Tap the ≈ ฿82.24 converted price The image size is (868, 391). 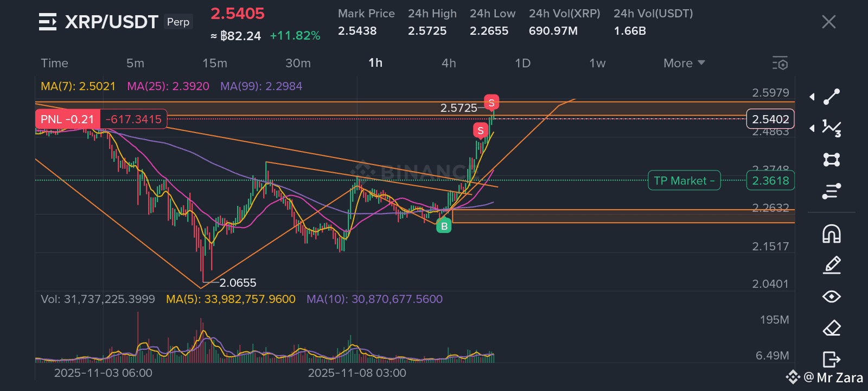click(235, 36)
